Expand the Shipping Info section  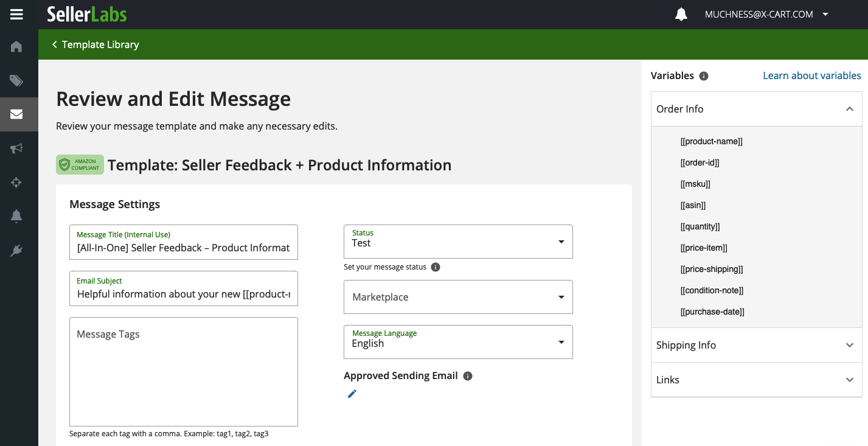[x=756, y=345]
